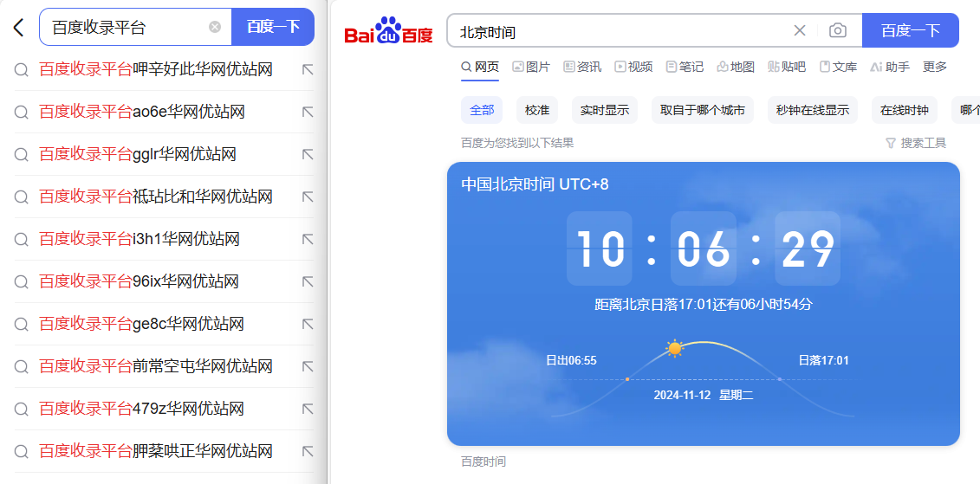This screenshot has width=980, height=484.
Task: Click the fill arrow for the 祇玷比和华网优站网 suggestion
Action: point(308,197)
